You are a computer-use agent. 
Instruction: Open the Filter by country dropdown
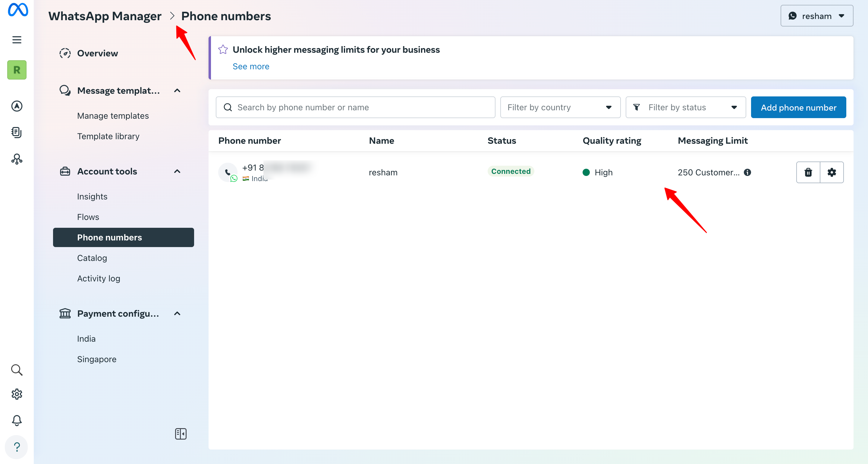[560, 107]
